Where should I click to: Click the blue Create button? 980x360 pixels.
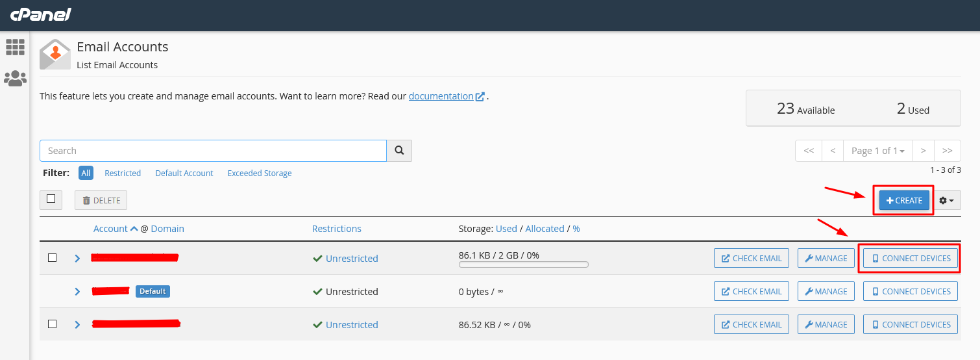[904, 201]
